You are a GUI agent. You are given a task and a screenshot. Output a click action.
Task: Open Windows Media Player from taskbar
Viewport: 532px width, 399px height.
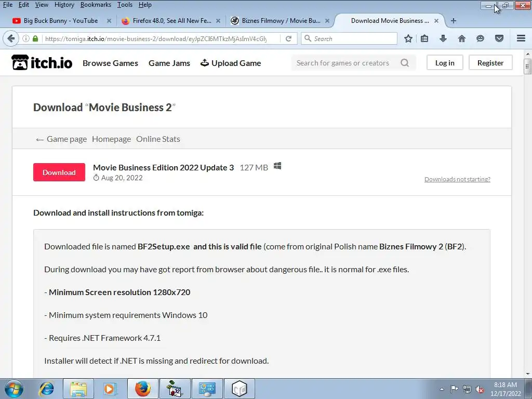(110, 389)
